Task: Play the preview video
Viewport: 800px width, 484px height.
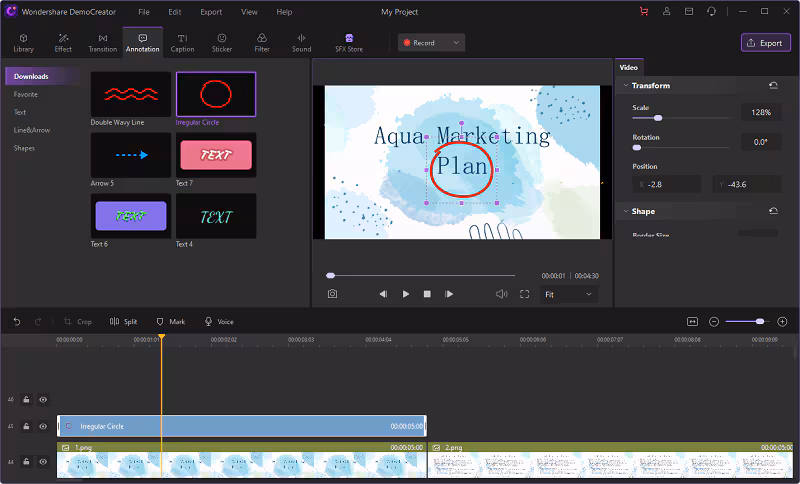Action: tap(406, 294)
